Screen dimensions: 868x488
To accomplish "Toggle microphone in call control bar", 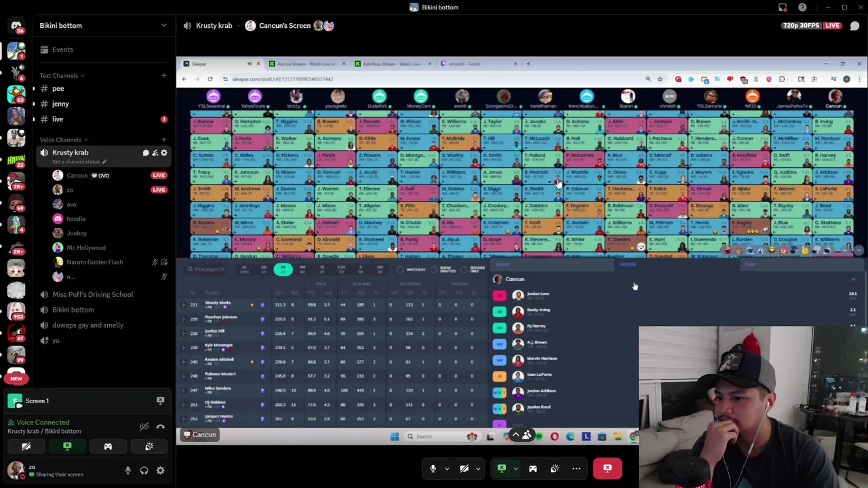I will 433,468.
